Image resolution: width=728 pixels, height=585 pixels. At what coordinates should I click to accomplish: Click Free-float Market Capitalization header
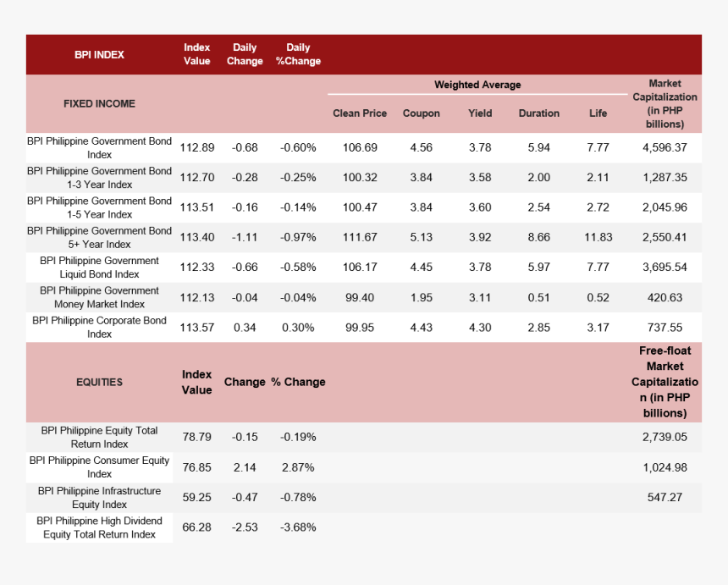[665, 382]
